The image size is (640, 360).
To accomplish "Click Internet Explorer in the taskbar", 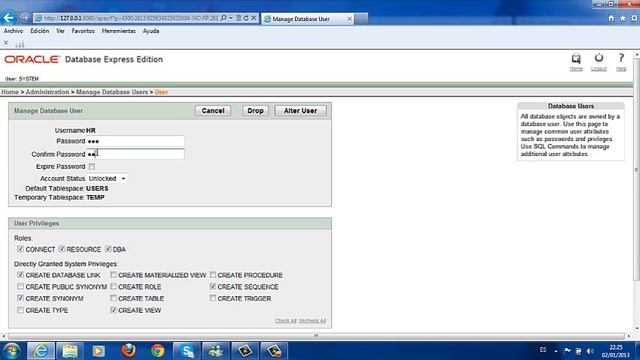I will (x=41, y=351).
